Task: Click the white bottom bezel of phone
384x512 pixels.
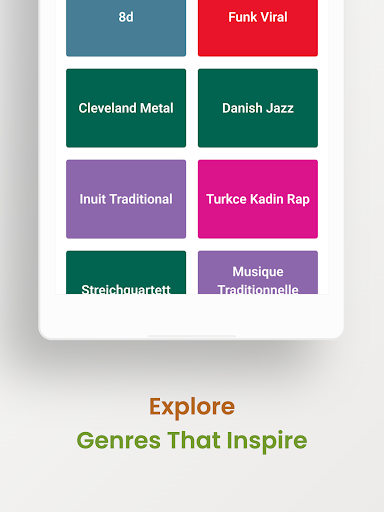Action: point(191,315)
